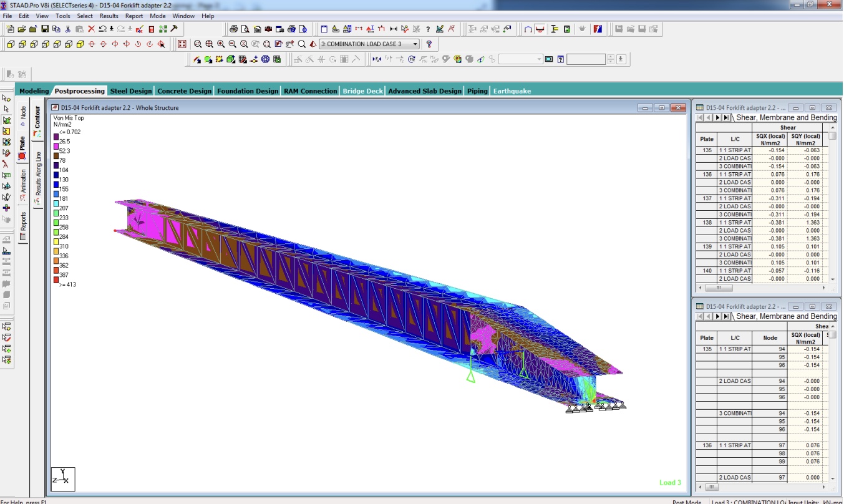Select the Beams cursor in left toolbar

(7, 109)
